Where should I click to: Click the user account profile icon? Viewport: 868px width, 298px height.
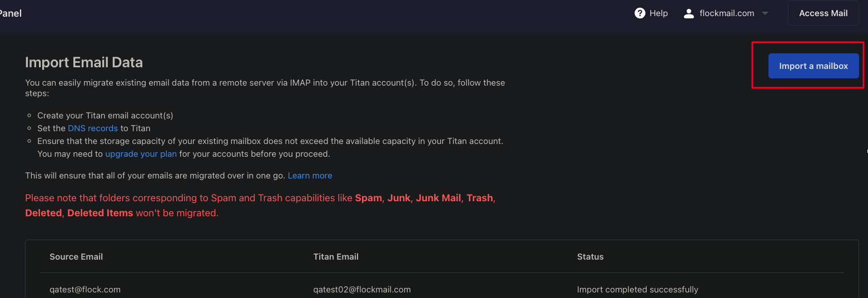click(688, 13)
